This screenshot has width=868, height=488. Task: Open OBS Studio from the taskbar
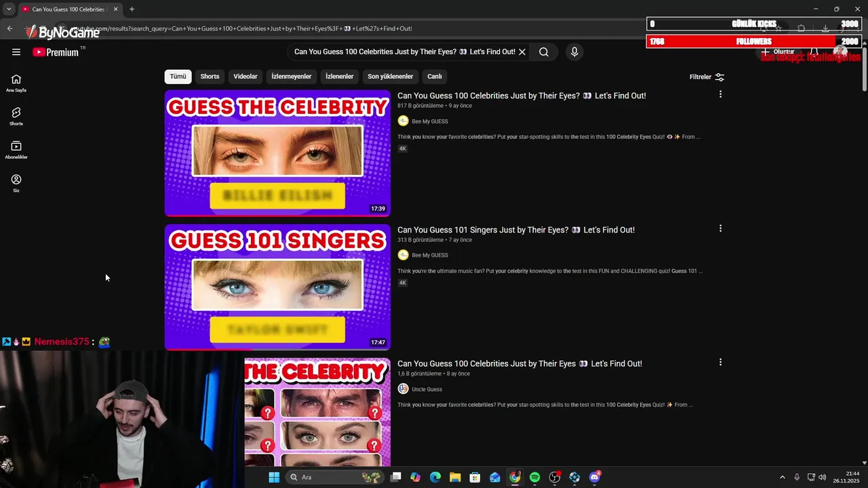pyautogui.click(x=555, y=477)
